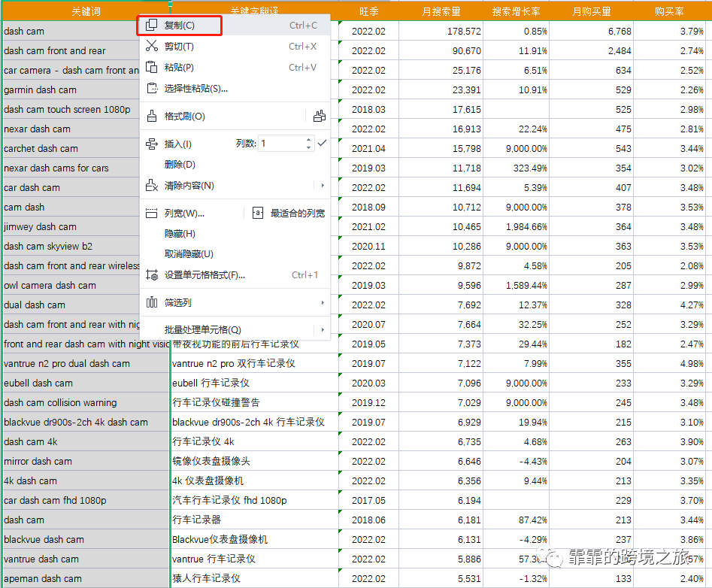Click the 列数 number input field

click(x=282, y=144)
